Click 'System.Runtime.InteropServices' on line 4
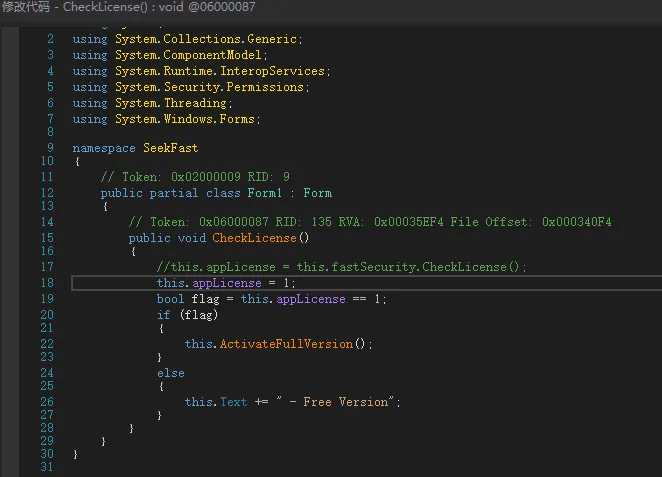The height and width of the screenshot is (477, 662). point(220,71)
